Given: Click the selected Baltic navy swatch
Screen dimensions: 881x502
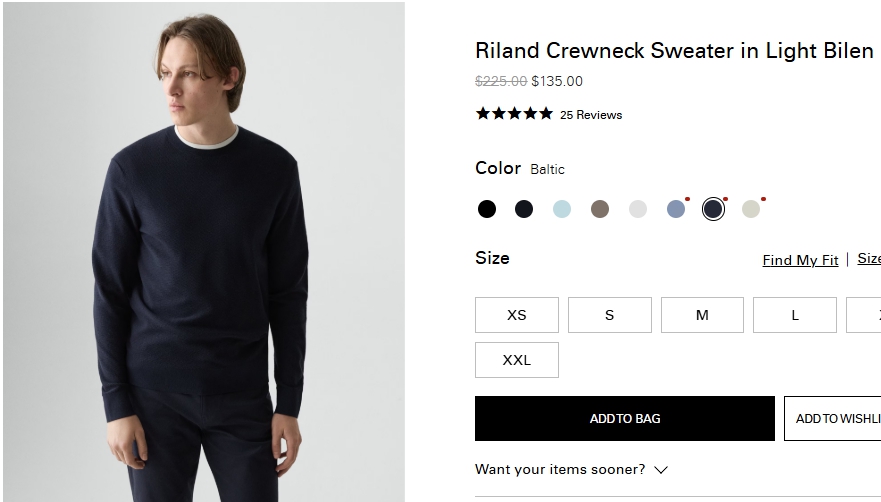Looking at the screenshot, I should [713, 209].
